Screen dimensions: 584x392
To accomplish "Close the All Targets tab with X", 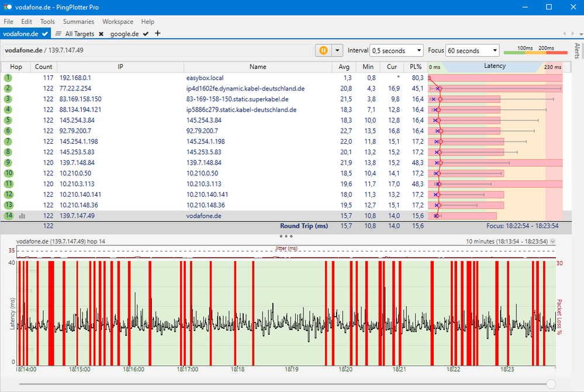I will (101, 34).
